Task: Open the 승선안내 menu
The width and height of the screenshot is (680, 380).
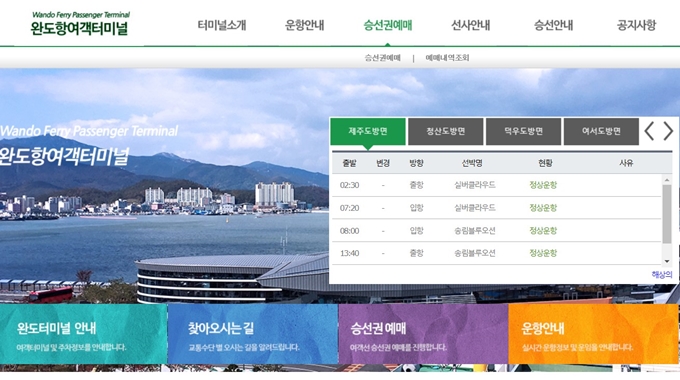Action: point(553,25)
